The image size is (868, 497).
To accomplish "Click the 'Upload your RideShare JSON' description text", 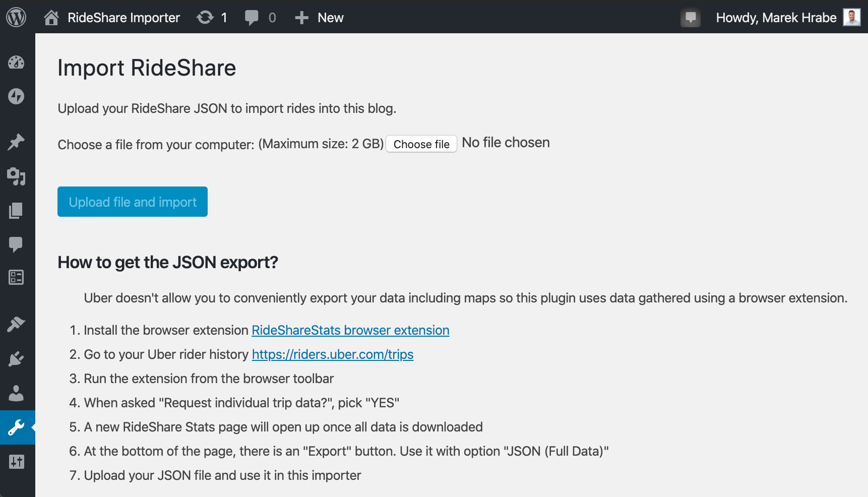I will click(x=227, y=108).
